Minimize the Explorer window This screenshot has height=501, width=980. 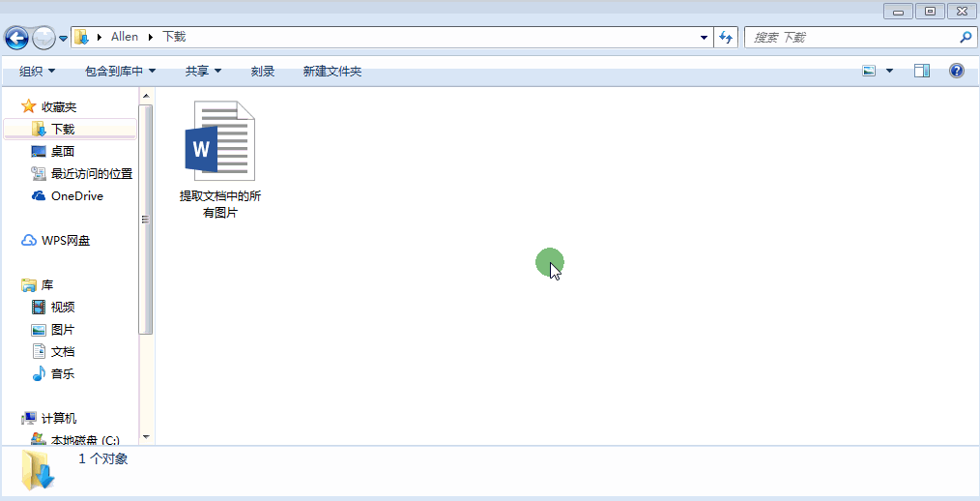click(898, 12)
